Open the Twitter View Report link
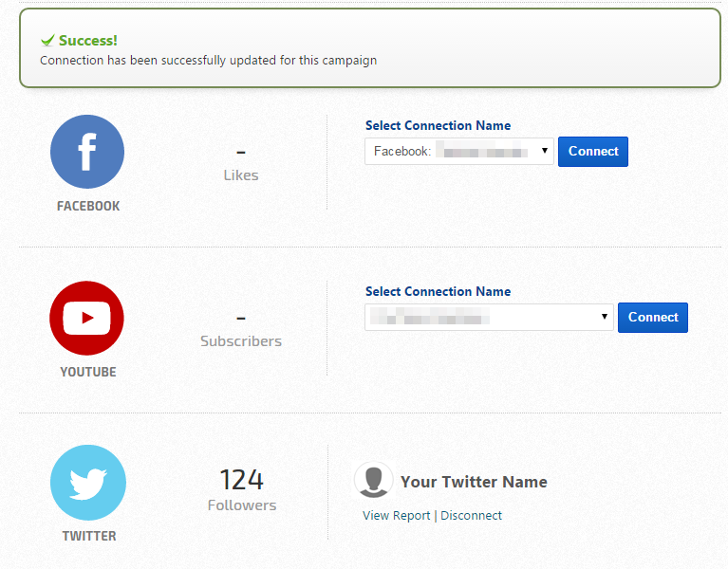Image resolution: width=728 pixels, height=569 pixels. [396, 516]
